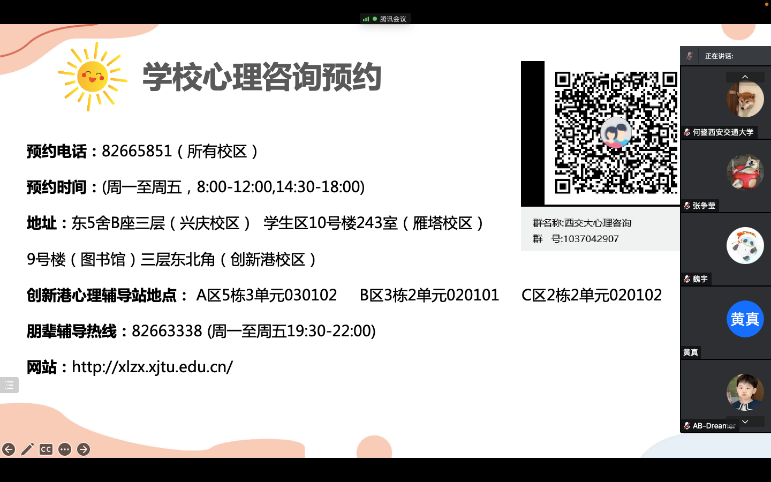Click the xlzx.xjtu.edu.cn website link

point(152,367)
